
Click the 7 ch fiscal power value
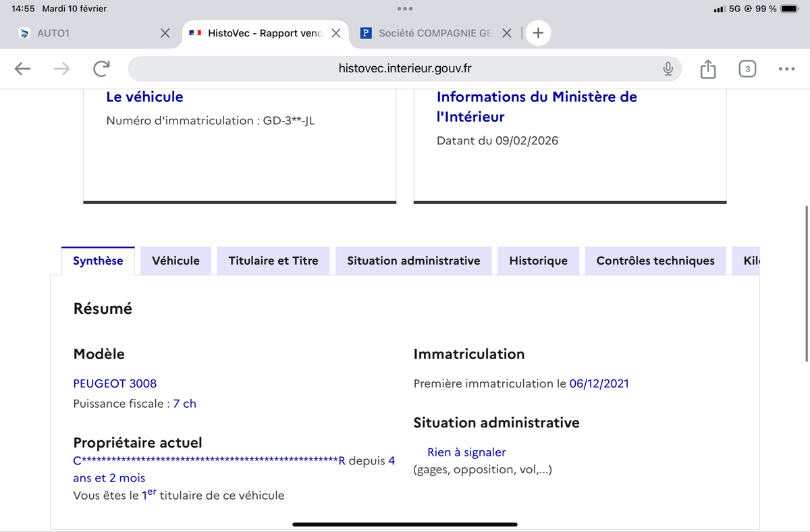click(184, 404)
